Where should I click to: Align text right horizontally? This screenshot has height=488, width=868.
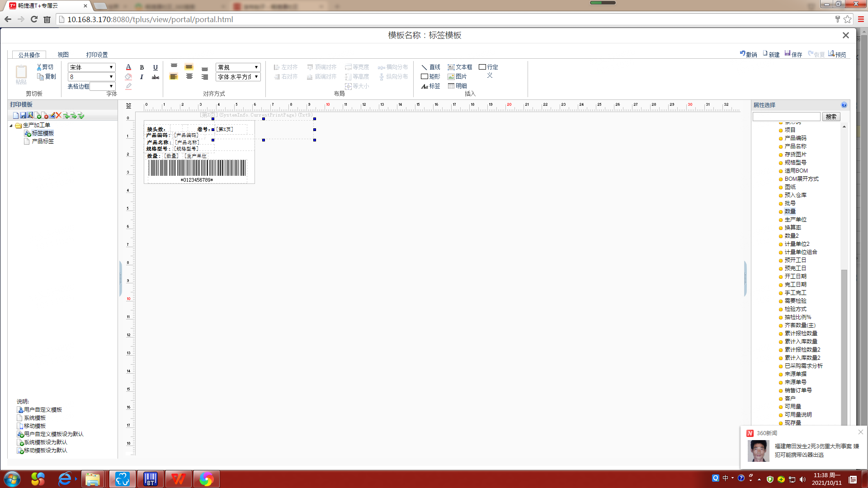click(205, 77)
